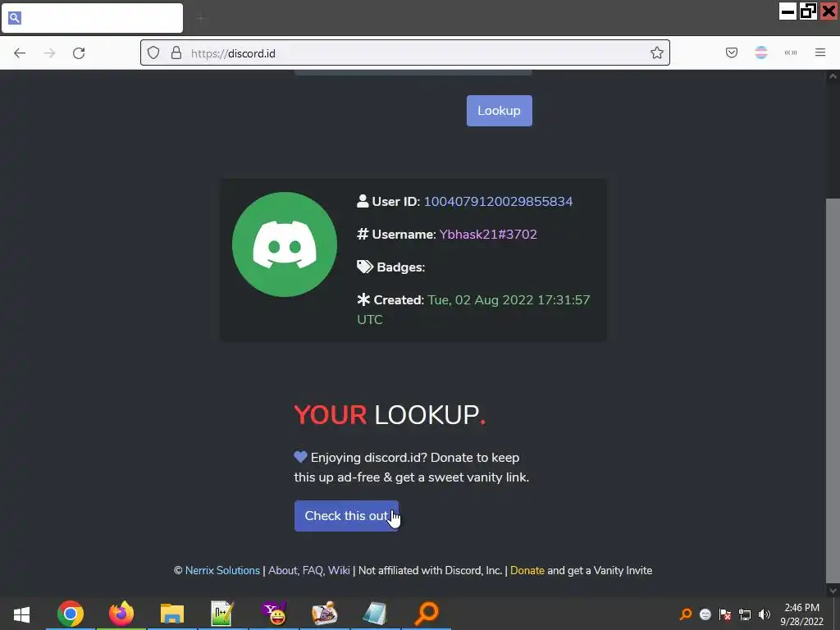Click the page vertical scrollbar thumb
The image size is (840, 630).
click(x=833, y=390)
